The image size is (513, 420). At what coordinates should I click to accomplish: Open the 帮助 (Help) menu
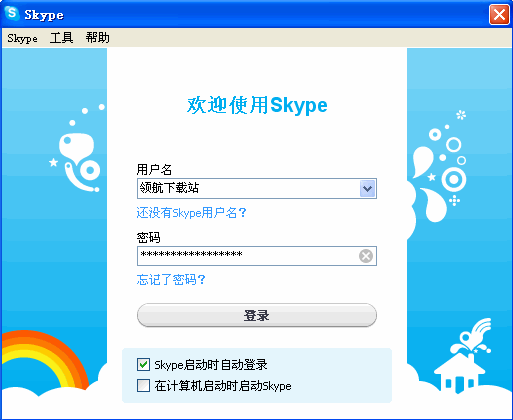point(97,38)
